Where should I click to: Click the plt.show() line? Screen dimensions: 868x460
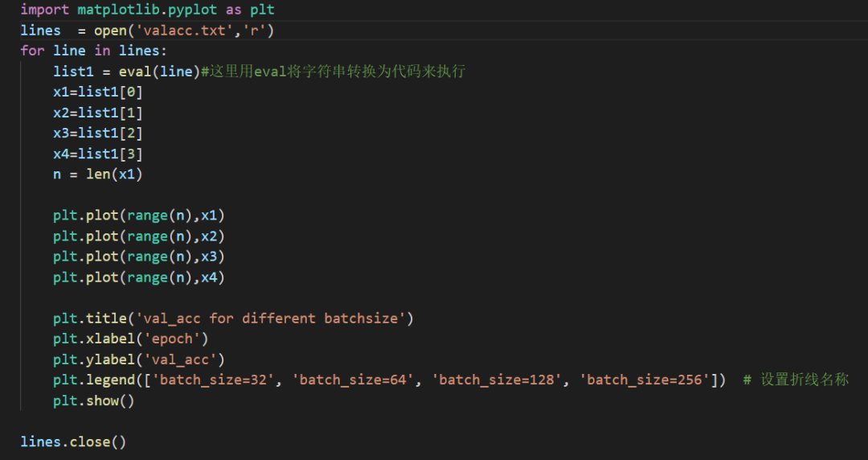pyautogui.click(x=94, y=400)
